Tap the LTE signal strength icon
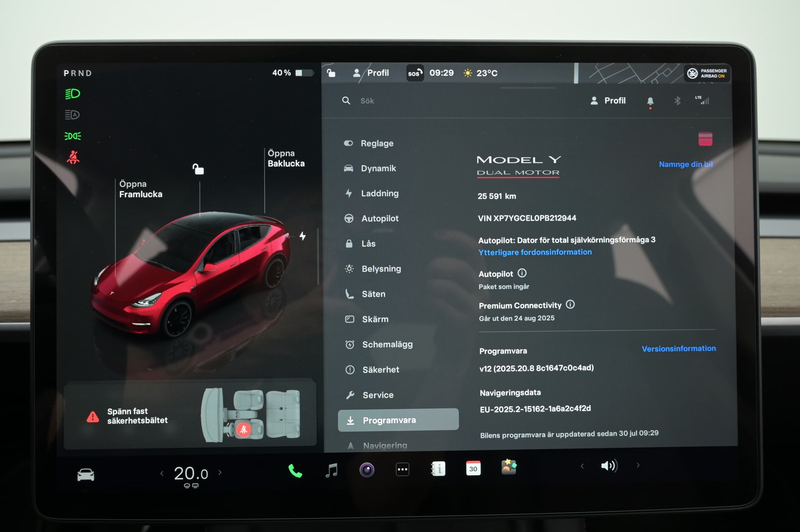 702,100
